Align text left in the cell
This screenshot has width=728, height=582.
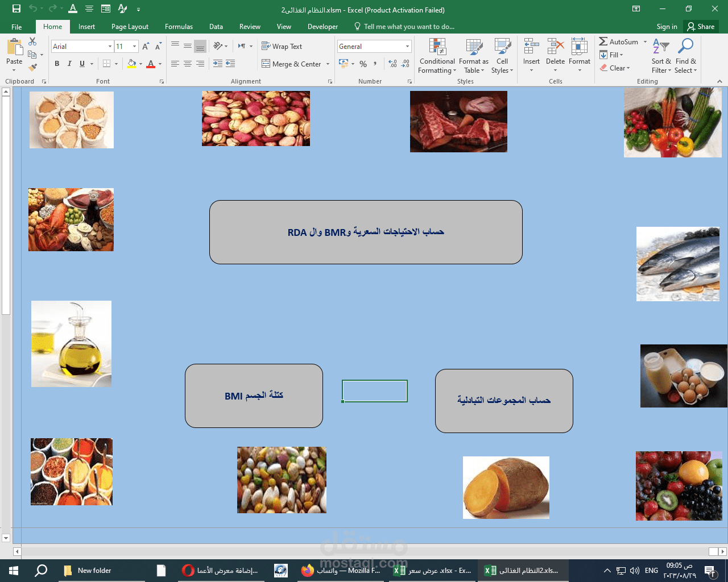pyautogui.click(x=175, y=64)
